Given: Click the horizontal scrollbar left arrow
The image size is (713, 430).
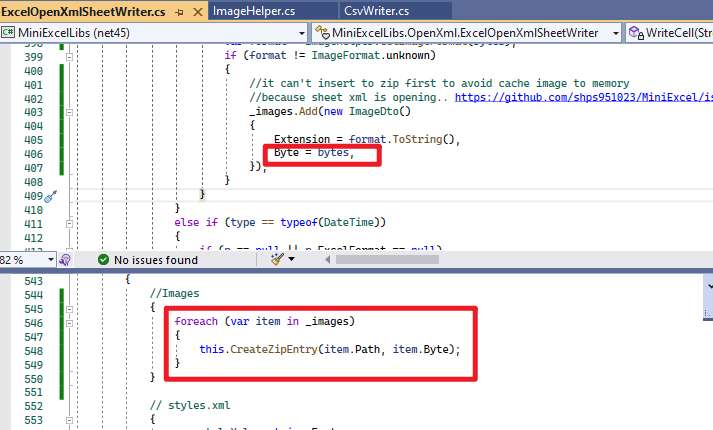Looking at the screenshot, I should (327, 260).
